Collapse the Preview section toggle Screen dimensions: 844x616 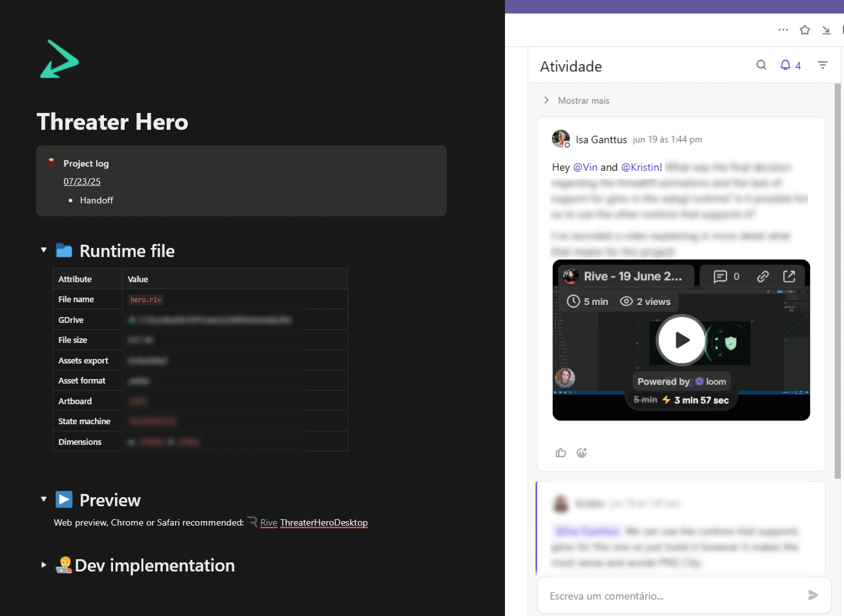(44, 499)
